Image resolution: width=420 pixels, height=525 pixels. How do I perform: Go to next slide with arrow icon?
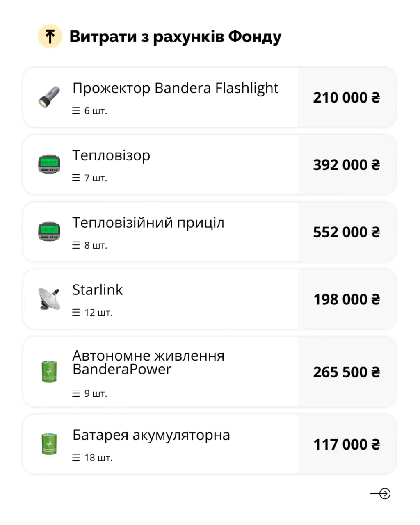coord(381,493)
